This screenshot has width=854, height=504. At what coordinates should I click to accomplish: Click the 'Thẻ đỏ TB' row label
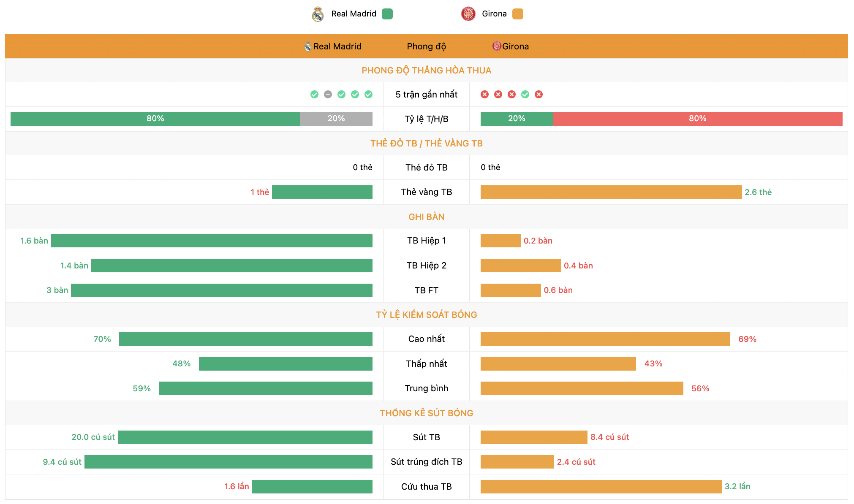[426, 168]
